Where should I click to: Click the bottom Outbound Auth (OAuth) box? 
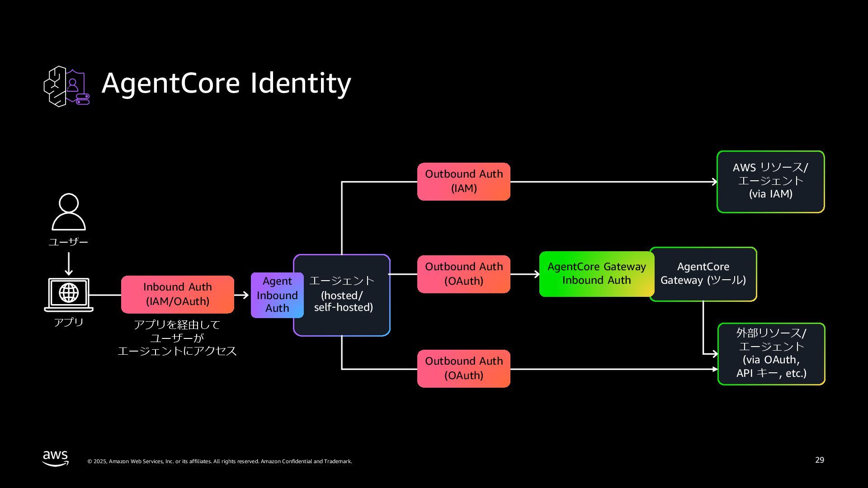point(463,368)
